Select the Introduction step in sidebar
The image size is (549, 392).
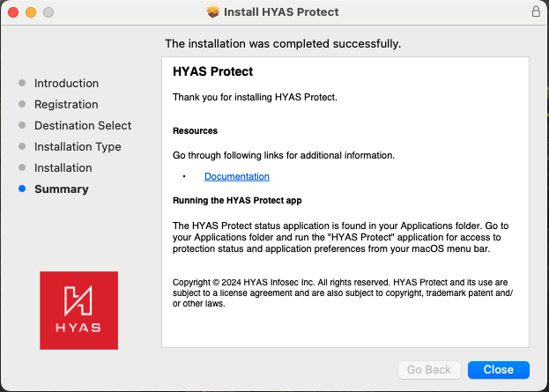[x=66, y=83]
